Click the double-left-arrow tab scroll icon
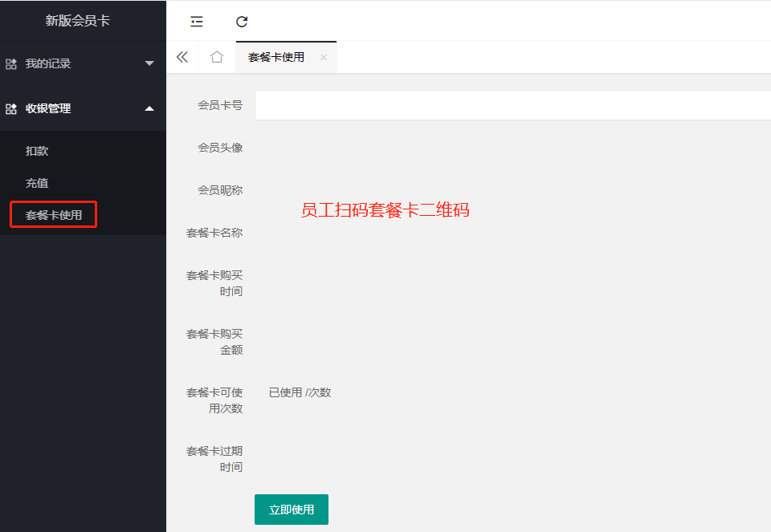The height and width of the screenshot is (532, 771). coord(182,57)
